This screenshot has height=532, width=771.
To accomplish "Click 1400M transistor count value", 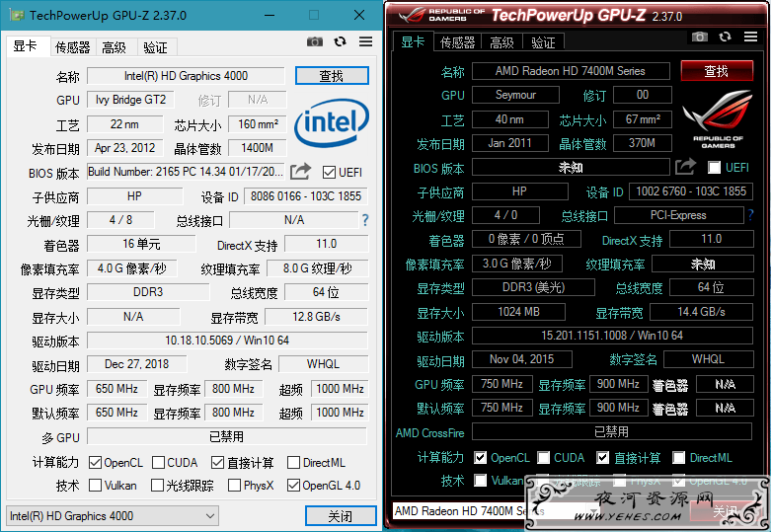I will (257, 148).
